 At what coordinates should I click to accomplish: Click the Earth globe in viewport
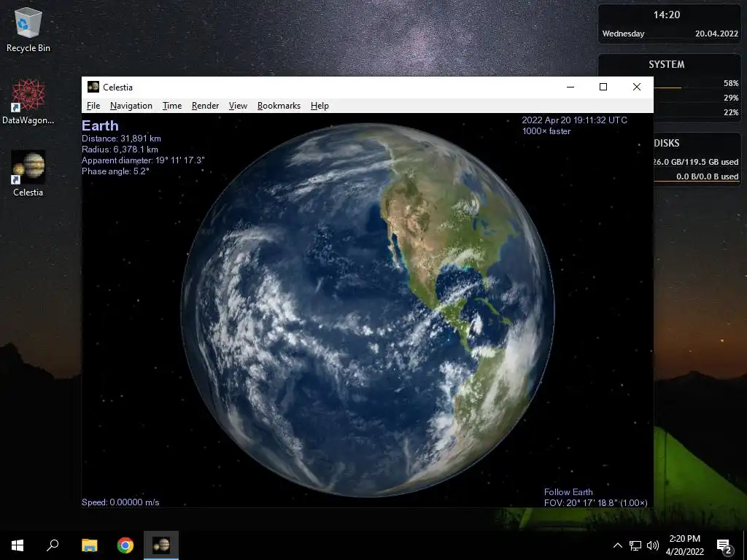pos(368,309)
